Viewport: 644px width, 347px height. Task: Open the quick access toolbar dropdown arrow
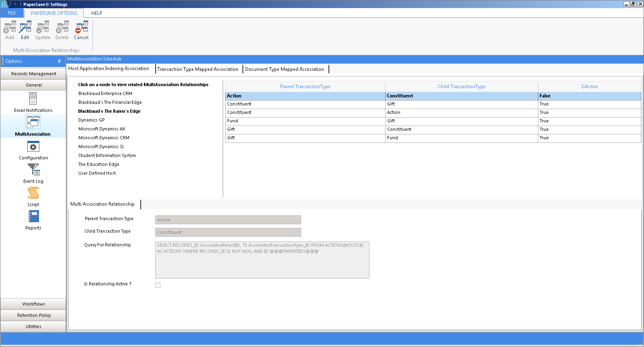[15, 4]
